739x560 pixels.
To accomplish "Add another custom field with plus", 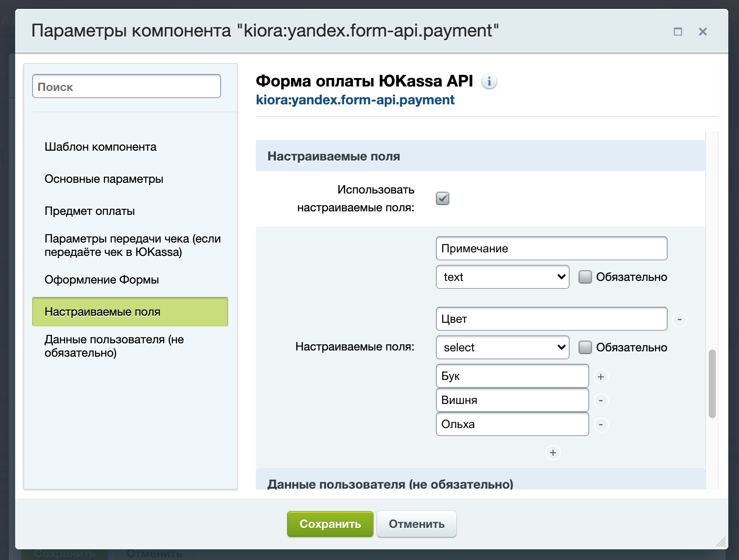I will 553,453.
